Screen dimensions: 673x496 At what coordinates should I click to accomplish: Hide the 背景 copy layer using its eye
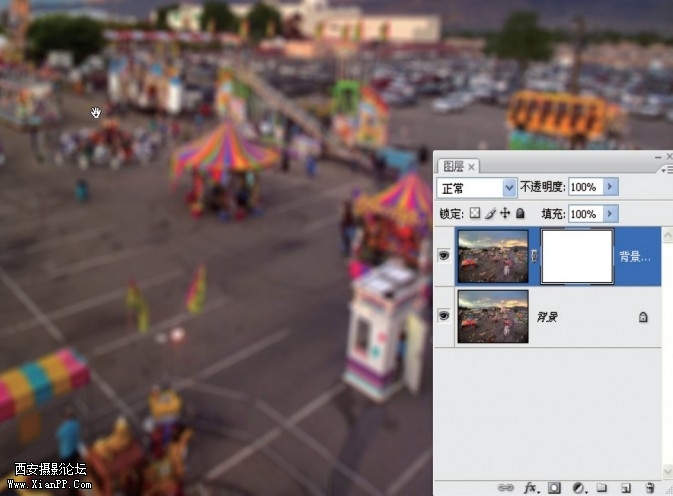tap(444, 256)
